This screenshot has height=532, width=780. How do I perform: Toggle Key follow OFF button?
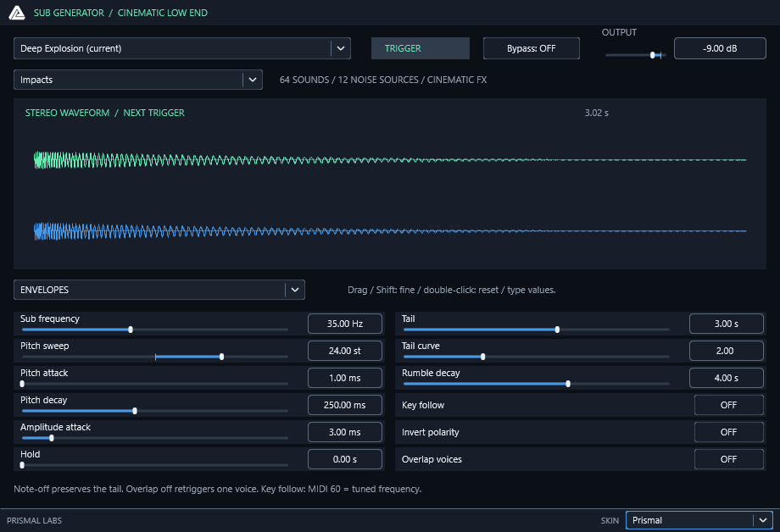click(729, 405)
